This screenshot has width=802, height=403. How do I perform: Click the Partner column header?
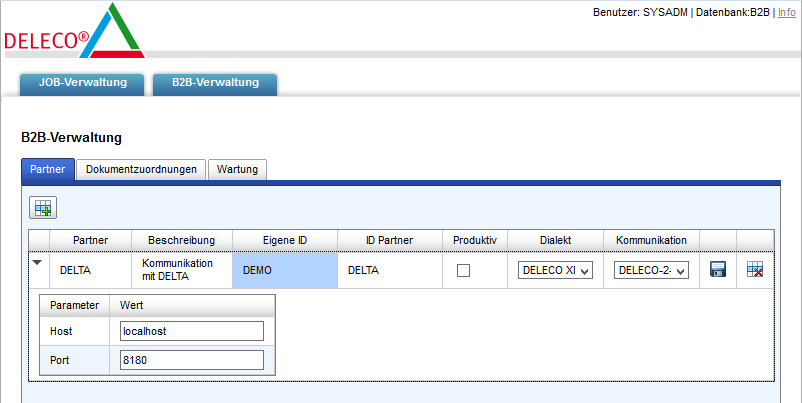click(x=90, y=240)
